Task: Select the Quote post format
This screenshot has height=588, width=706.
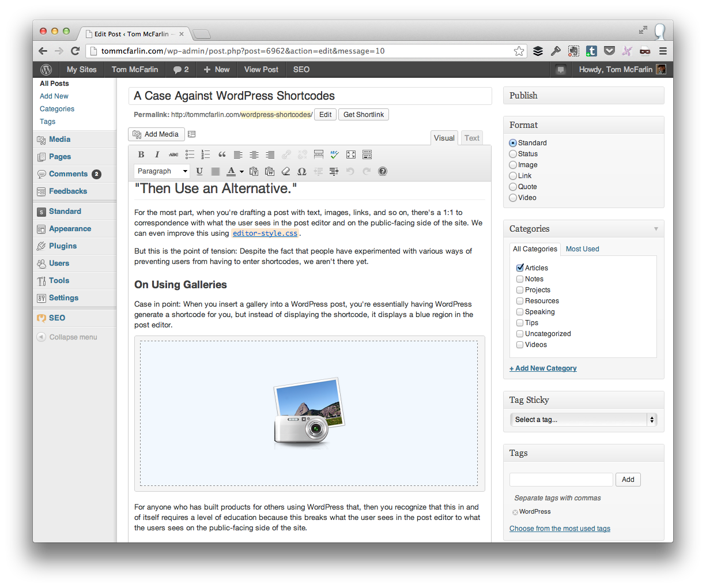Action: pyautogui.click(x=513, y=186)
